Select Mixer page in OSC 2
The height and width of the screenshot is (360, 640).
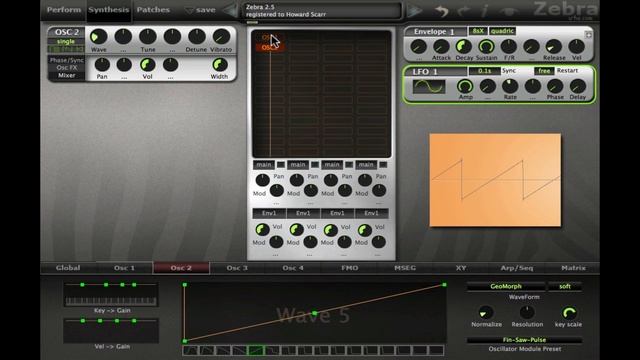[67, 76]
